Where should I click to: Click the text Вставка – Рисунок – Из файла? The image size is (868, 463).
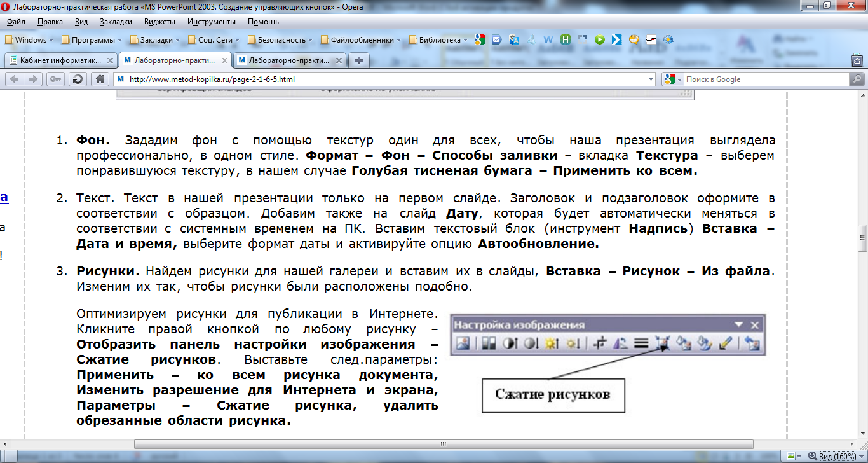click(658, 272)
